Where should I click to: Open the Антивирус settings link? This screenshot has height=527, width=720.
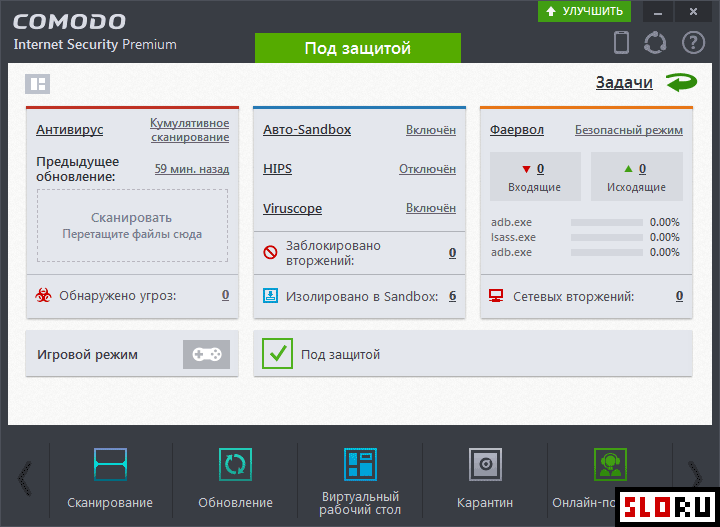[69, 130]
